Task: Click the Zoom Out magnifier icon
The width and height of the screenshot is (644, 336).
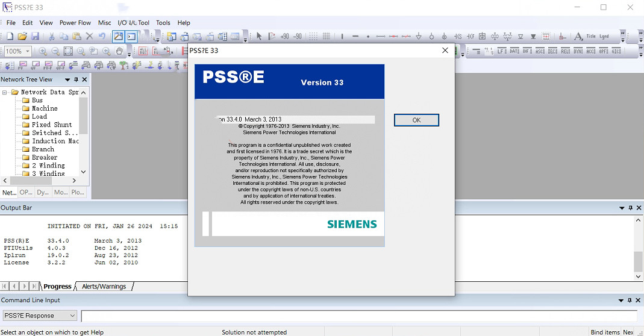Action: click(55, 51)
